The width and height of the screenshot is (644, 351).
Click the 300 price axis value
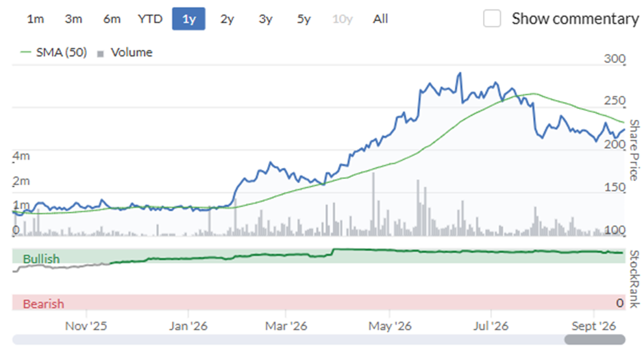pyautogui.click(x=615, y=58)
